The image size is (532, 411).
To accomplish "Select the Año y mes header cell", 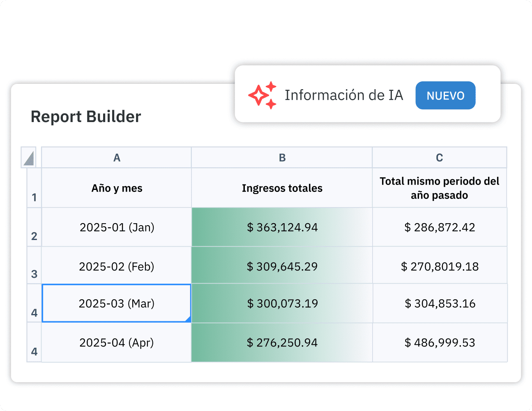I will [x=116, y=188].
